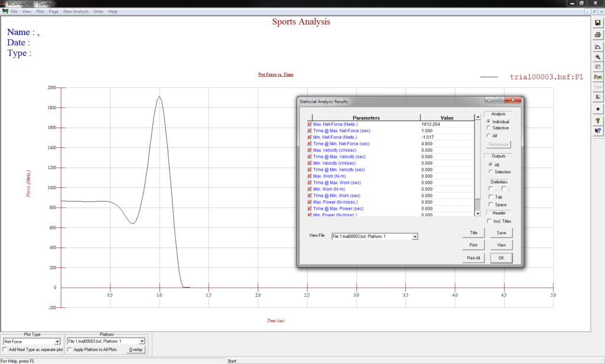Click the context help arrow-question icon
This screenshot has width=605, height=364.
[x=597, y=131]
